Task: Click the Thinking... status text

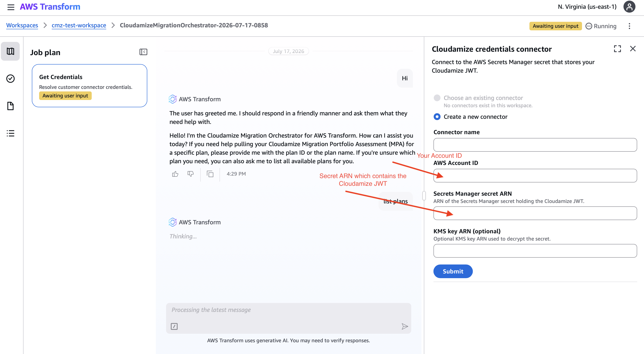Action: [183, 236]
